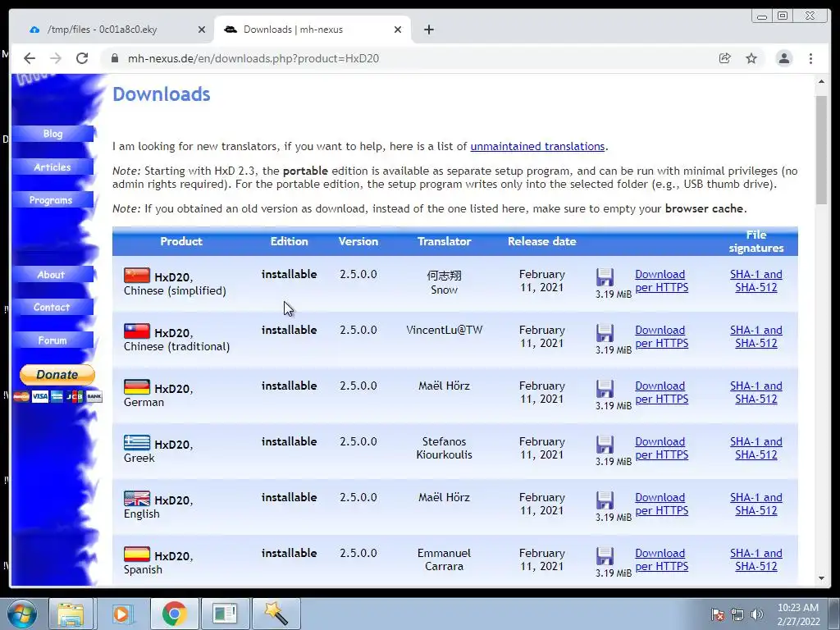Screen dimensions: 840x630
Task: Open the About sidebar menu item
Action: click(51, 274)
